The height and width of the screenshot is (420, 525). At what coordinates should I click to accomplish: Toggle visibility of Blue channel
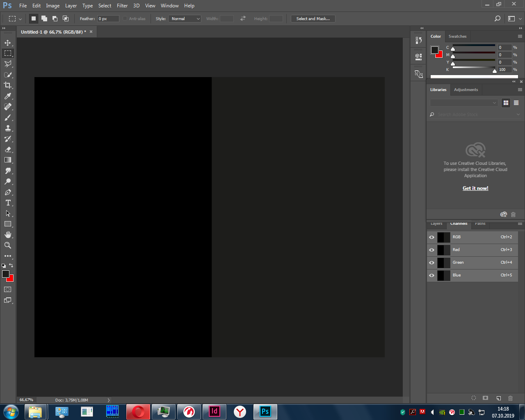(431, 275)
